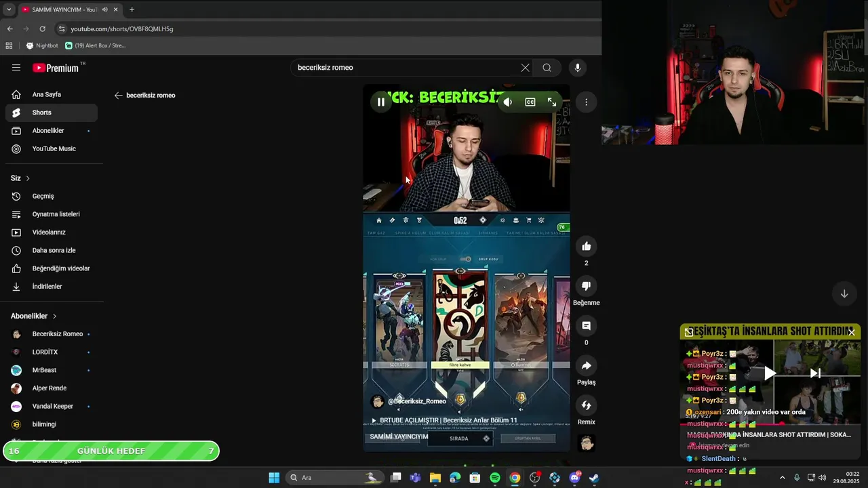This screenshot has height=488, width=868.
Task: Select Shorts in the sidebar
Action: tap(52, 113)
